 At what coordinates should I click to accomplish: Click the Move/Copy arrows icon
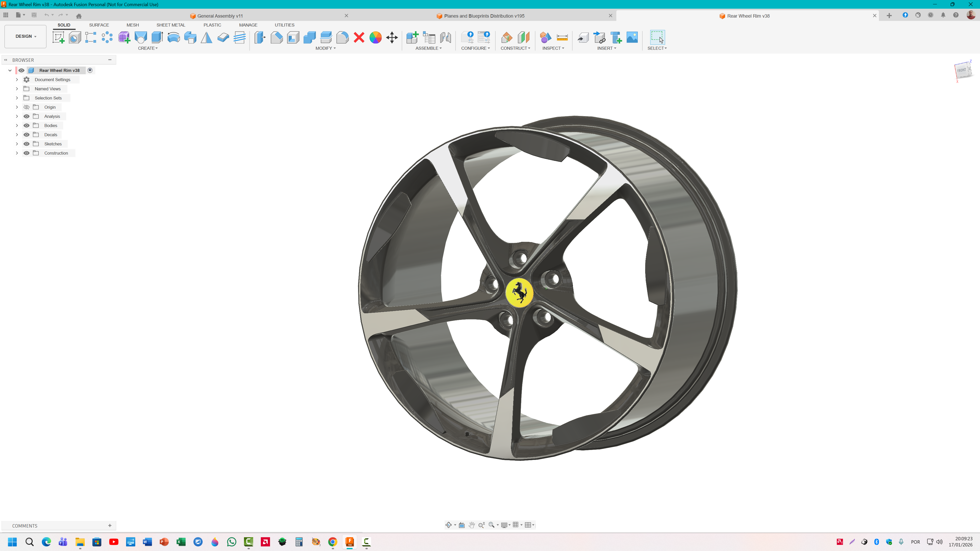(392, 37)
